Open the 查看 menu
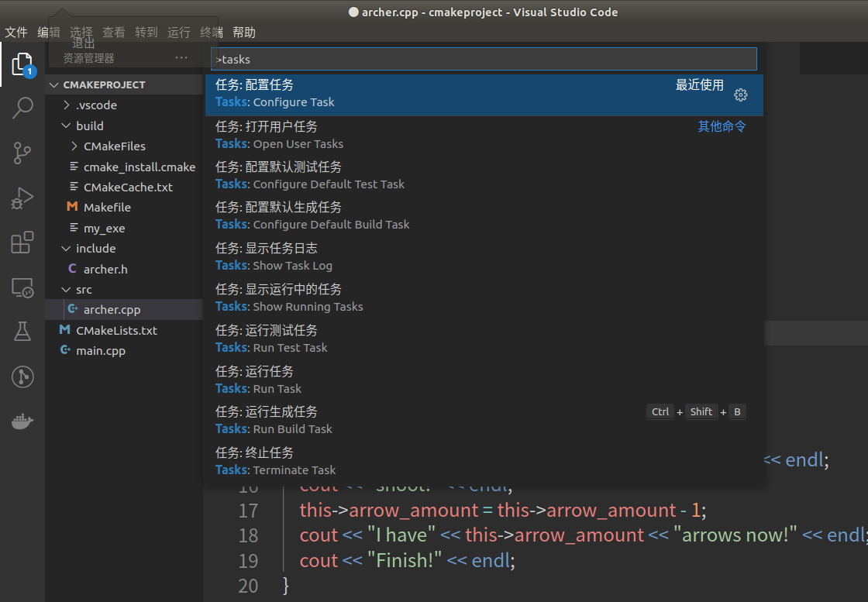Screen dimensions: 868x602 [x=113, y=32]
